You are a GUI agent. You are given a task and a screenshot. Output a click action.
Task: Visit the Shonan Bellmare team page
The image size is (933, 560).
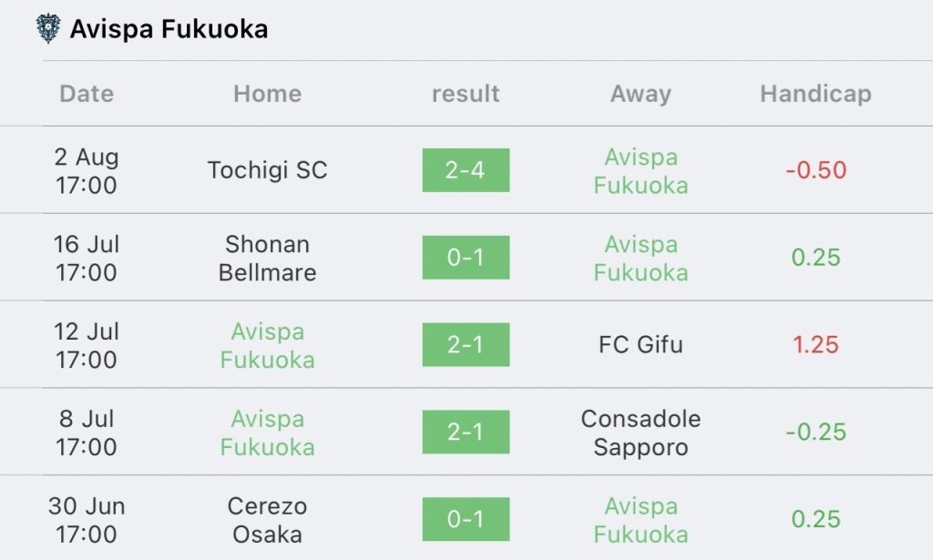[x=267, y=258]
